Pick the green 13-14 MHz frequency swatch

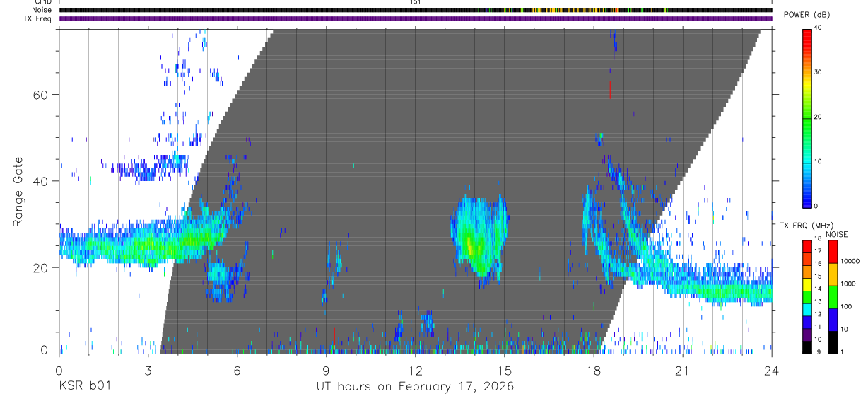(x=807, y=297)
